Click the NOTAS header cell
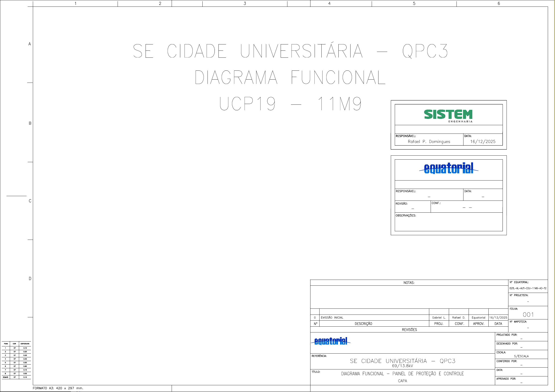555x392 pixels. click(x=409, y=283)
